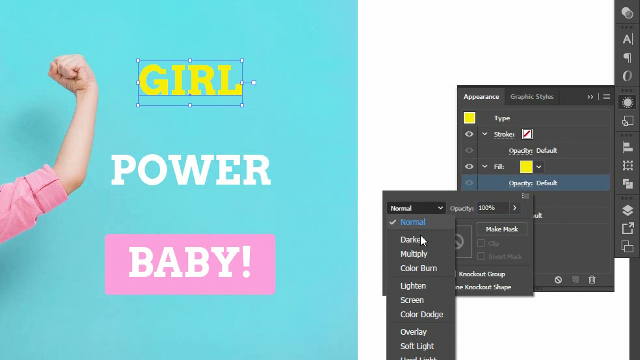Click the yellow Type thumbnail swatch

pos(469,118)
